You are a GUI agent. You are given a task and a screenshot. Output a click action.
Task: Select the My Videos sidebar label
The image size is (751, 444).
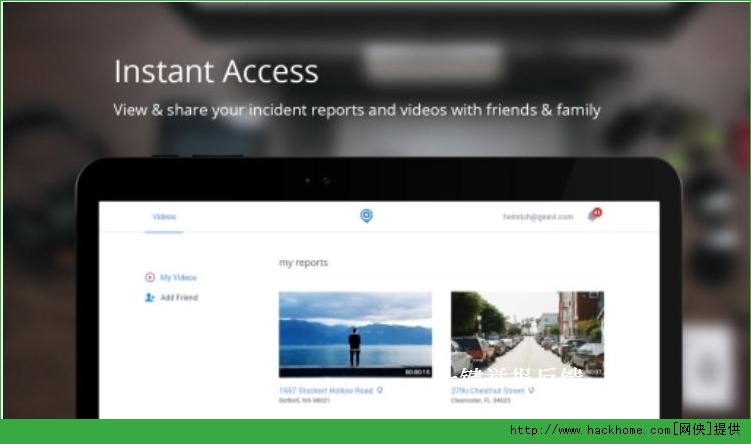click(x=179, y=278)
